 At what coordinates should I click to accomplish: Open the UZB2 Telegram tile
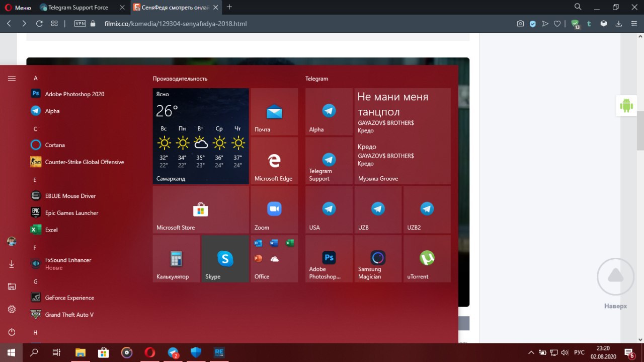pyautogui.click(x=427, y=209)
